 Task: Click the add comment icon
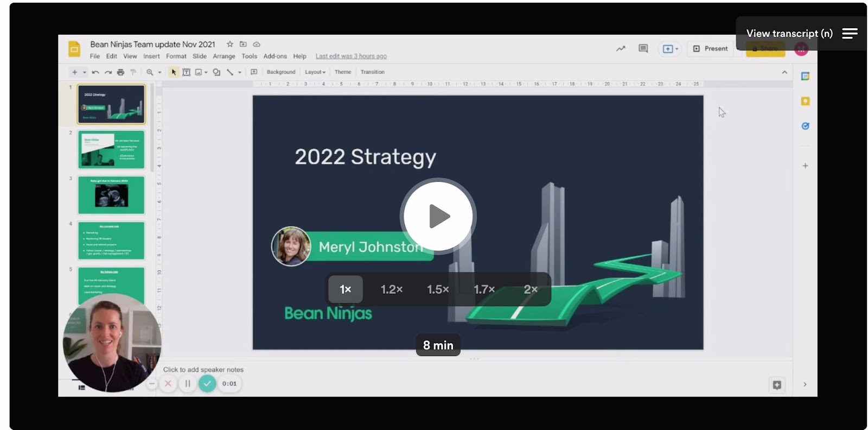[254, 72]
